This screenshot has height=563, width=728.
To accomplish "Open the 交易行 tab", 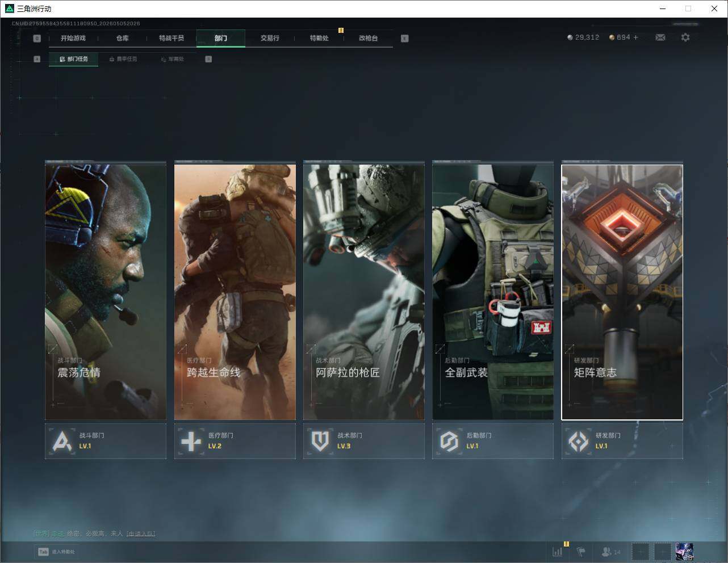I will tap(270, 39).
